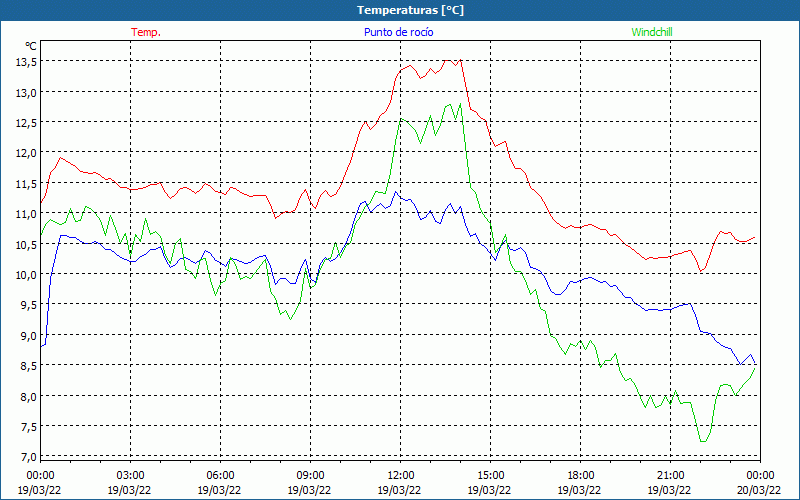Select the green Windchill legend label
The image size is (800, 500).
coord(652,32)
